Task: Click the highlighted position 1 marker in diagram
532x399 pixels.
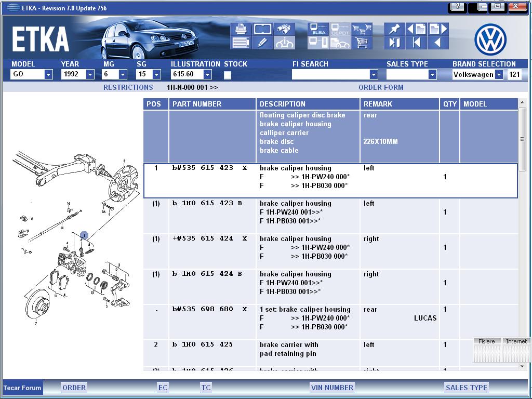Action: tap(84, 235)
